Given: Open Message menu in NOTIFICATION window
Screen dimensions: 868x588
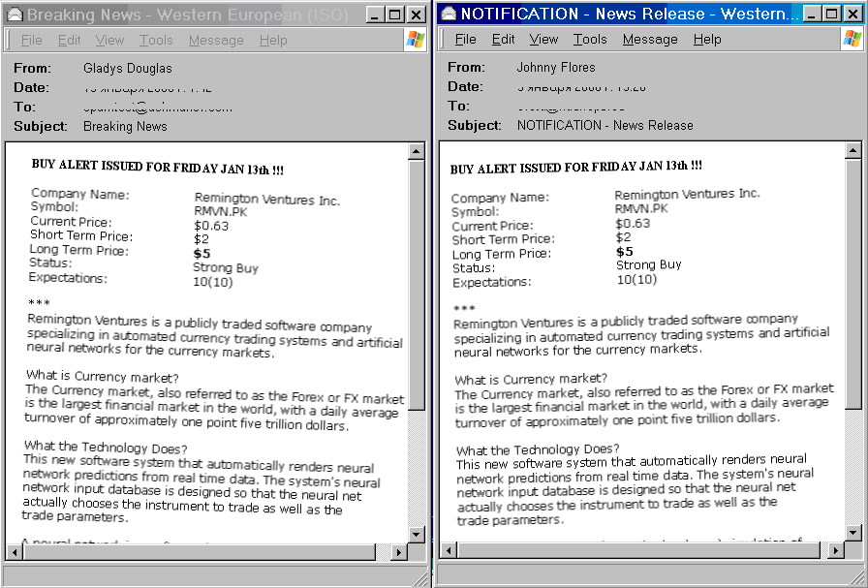Looking at the screenshot, I should (x=650, y=40).
